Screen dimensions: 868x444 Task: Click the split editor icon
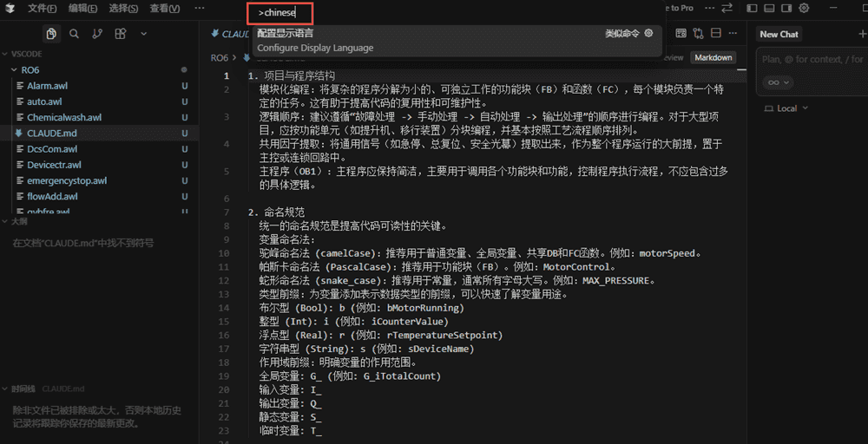716,34
